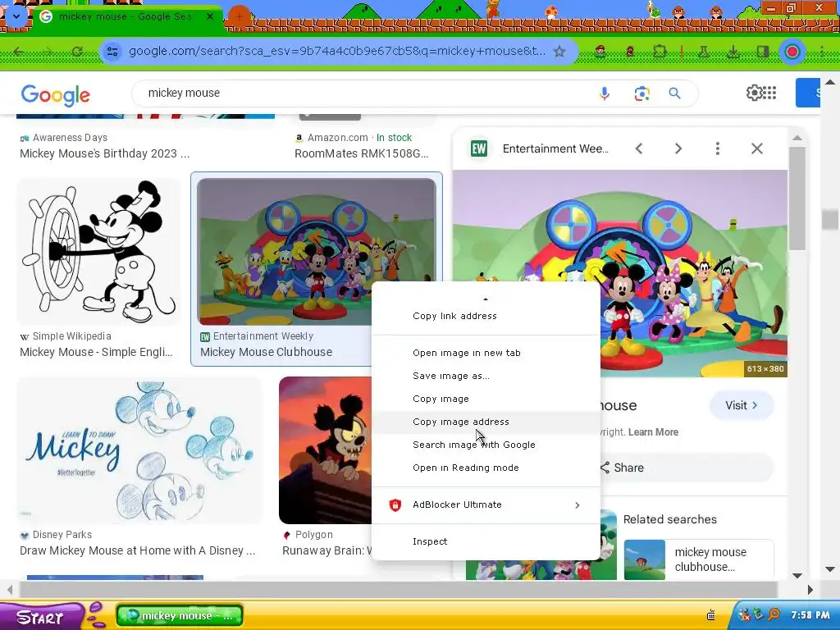
Task: Click the EW logo in preview header
Action: pyautogui.click(x=479, y=148)
